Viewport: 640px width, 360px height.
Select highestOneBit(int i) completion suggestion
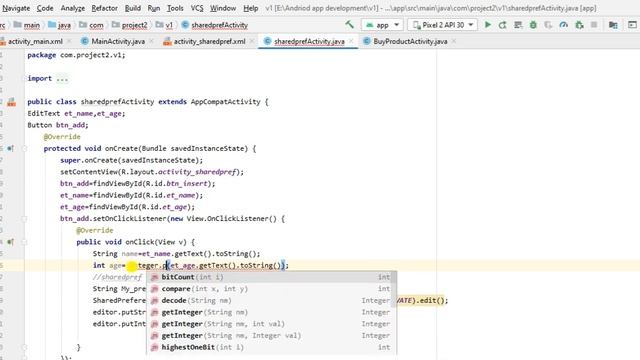tap(269, 347)
